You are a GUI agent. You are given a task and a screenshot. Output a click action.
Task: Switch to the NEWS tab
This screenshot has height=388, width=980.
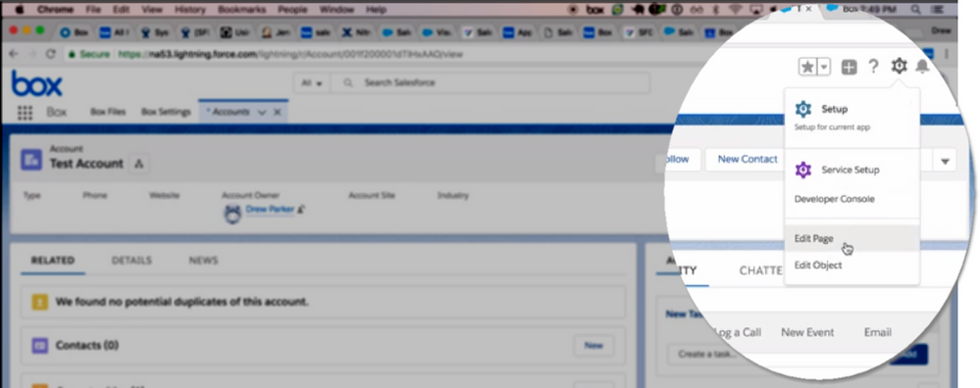(x=203, y=260)
